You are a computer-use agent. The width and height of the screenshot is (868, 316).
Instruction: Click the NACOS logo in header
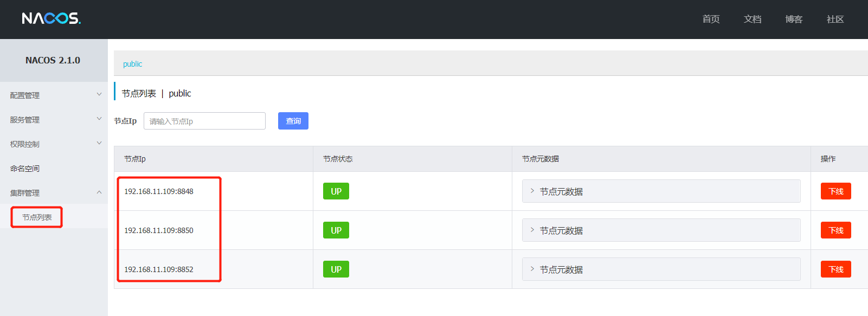51,18
